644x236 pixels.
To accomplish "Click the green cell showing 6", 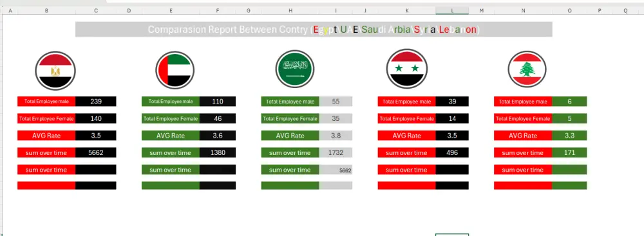I will coord(570,102).
